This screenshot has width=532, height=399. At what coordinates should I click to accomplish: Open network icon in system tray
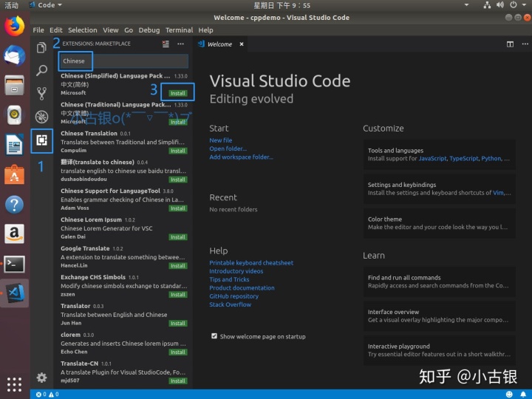tap(487, 4)
